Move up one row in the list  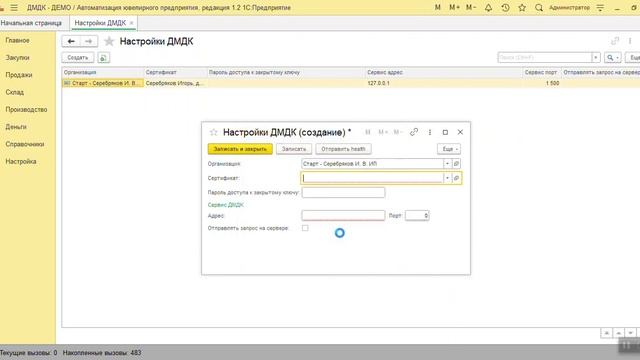pos(619,333)
